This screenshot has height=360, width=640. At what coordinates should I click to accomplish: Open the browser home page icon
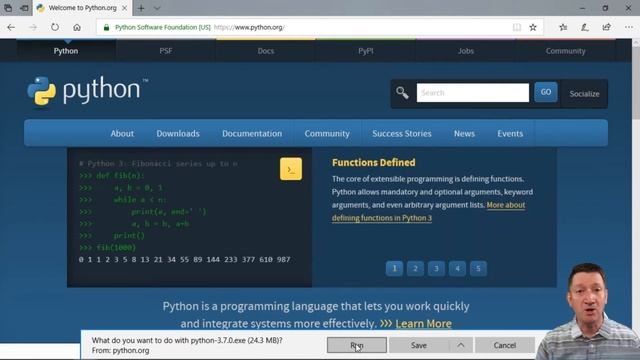click(x=77, y=27)
